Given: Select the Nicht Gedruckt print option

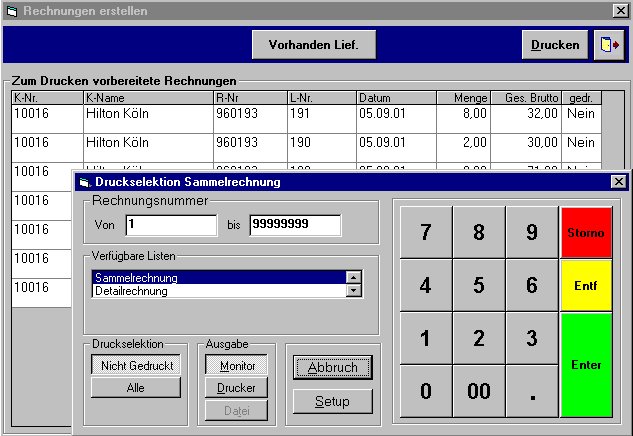Looking at the screenshot, I should [x=135, y=366].
